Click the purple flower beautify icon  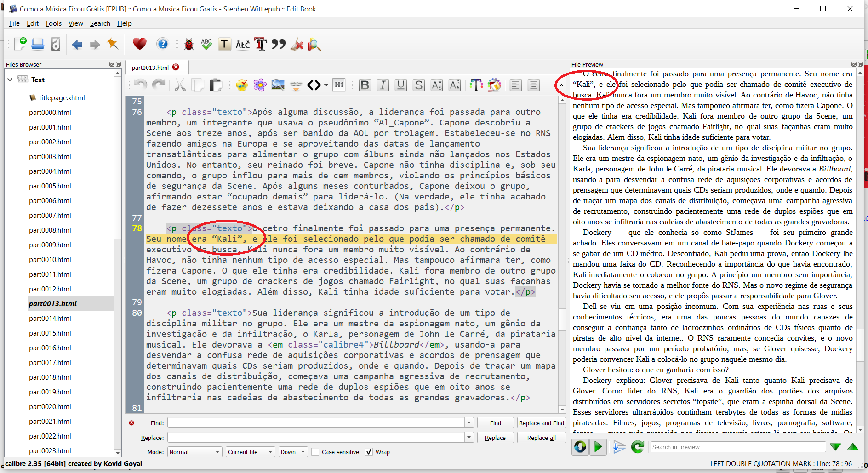point(260,85)
